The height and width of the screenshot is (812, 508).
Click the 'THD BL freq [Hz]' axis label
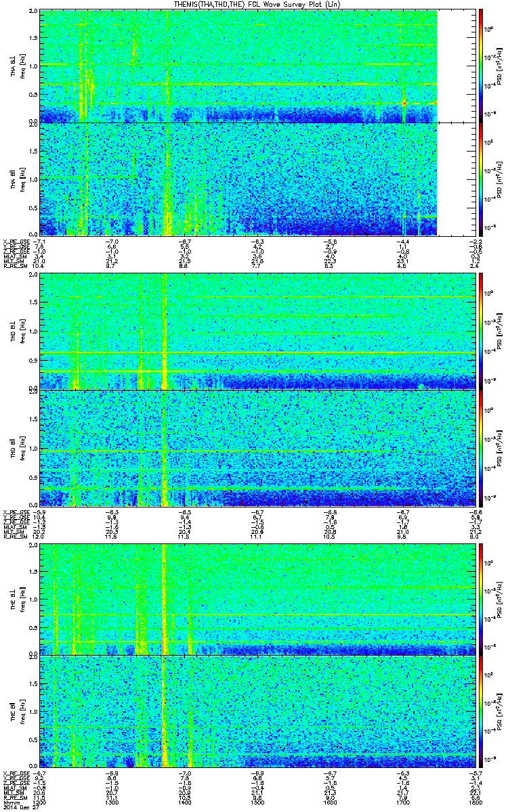[x=16, y=331]
